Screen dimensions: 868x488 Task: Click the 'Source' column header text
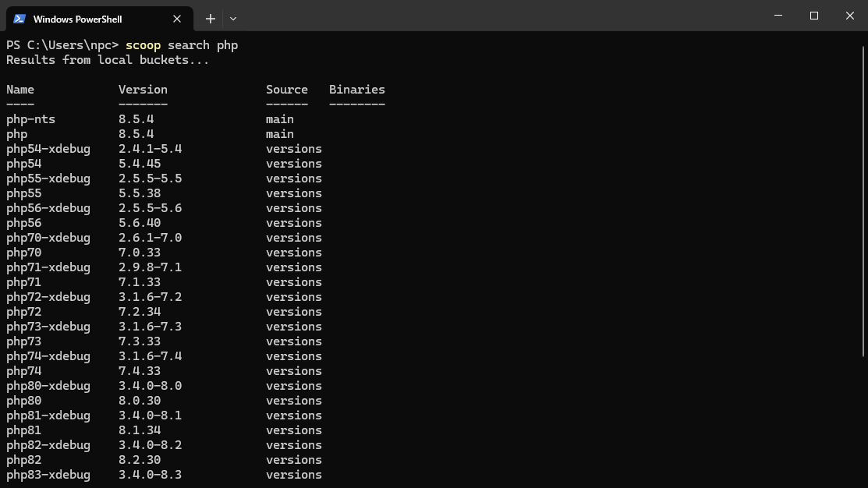(x=287, y=90)
